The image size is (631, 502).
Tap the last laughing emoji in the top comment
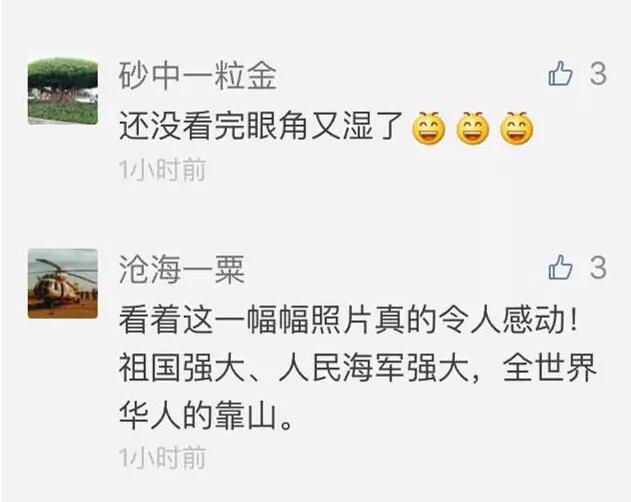pyautogui.click(x=517, y=128)
